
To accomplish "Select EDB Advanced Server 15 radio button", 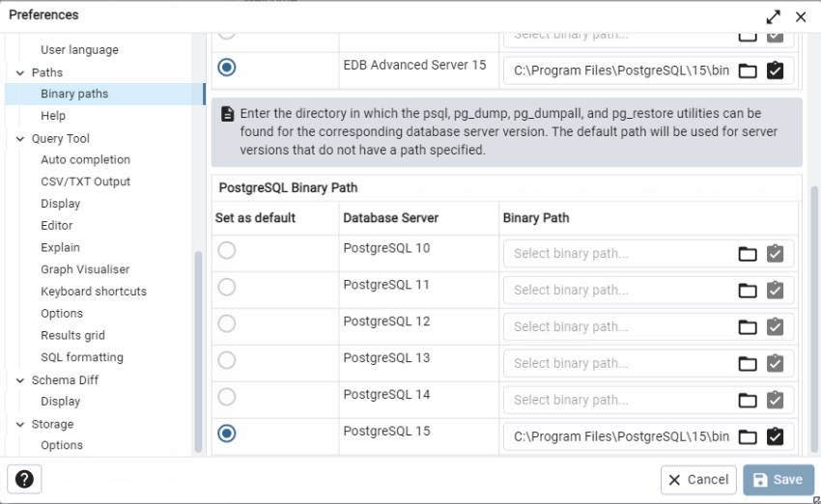I will pyautogui.click(x=226, y=67).
